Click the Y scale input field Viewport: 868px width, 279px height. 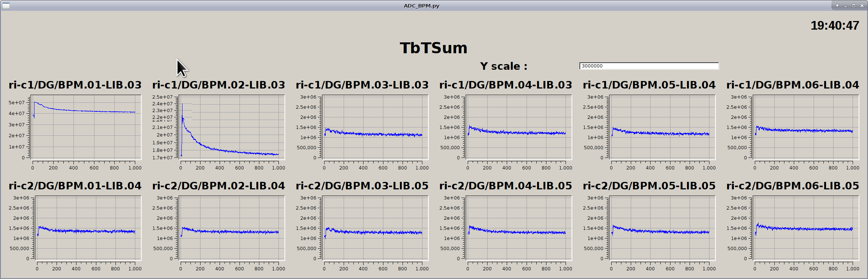coord(649,66)
